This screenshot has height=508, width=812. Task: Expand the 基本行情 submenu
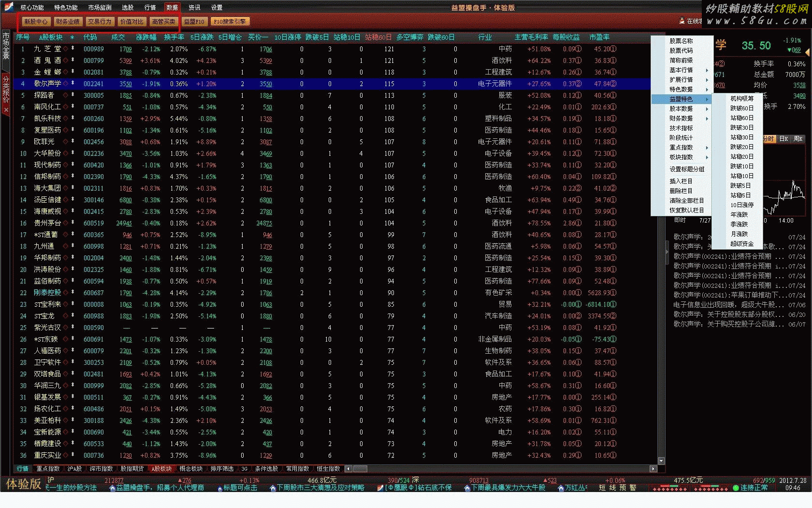pos(682,70)
